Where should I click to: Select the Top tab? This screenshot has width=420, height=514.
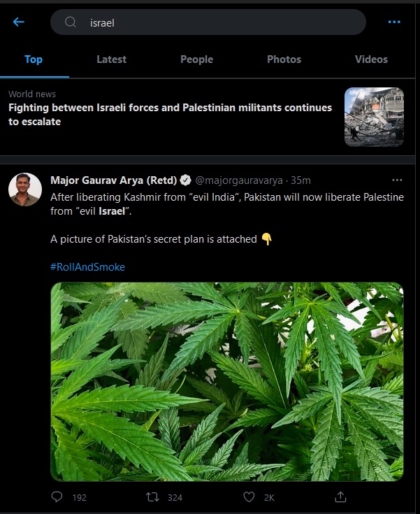(34, 59)
